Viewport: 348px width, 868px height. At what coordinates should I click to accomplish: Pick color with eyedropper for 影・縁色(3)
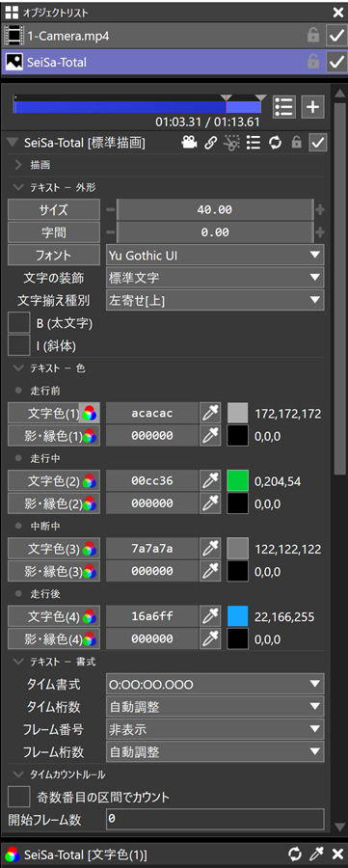(x=210, y=572)
